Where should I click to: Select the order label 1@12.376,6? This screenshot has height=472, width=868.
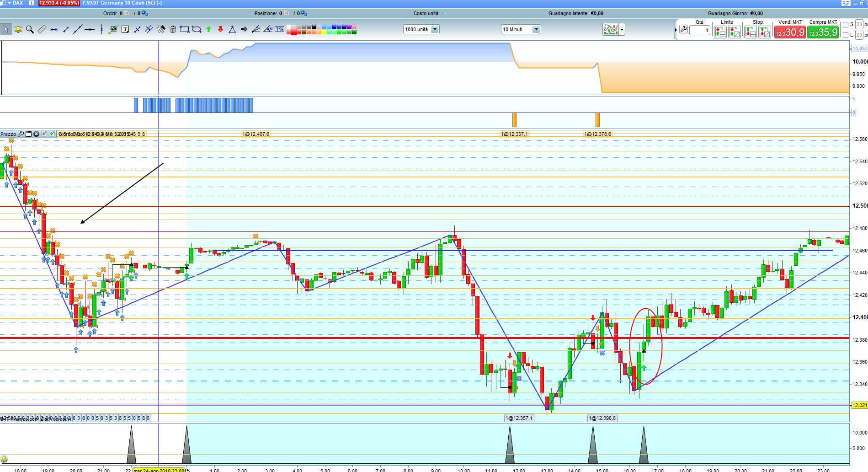(598, 134)
